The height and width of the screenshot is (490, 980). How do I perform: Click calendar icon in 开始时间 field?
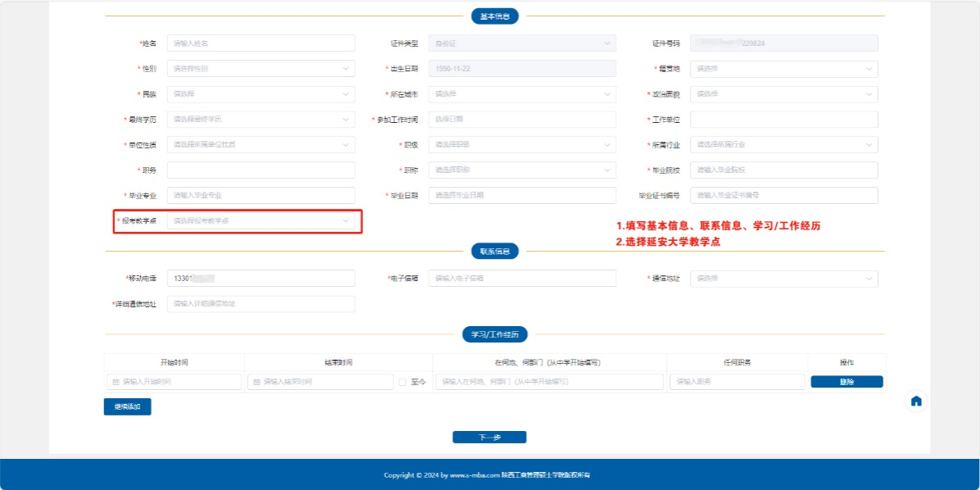tap(116, 382)
